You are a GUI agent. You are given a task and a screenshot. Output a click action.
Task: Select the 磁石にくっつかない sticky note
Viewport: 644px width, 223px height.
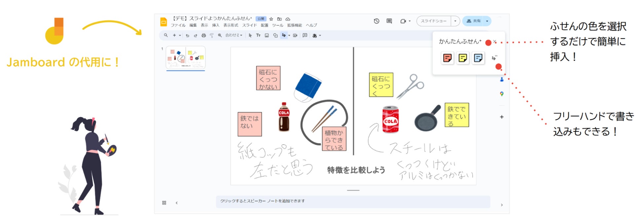point(268,78)
